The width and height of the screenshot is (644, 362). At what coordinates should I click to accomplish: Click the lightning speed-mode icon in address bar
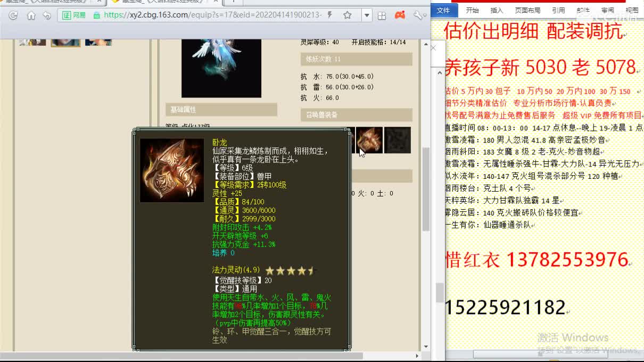[330, 15]
